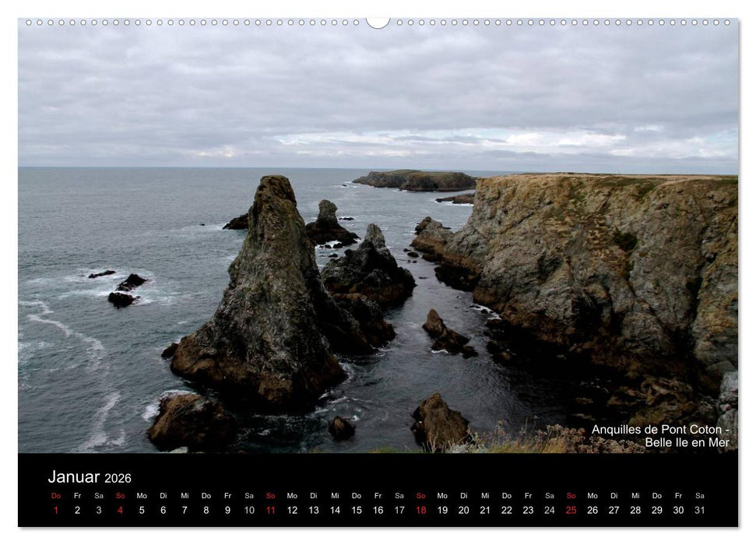Select date 2 next to red date 1
Screen dimensions: 756x545
[x=76, y=509]
